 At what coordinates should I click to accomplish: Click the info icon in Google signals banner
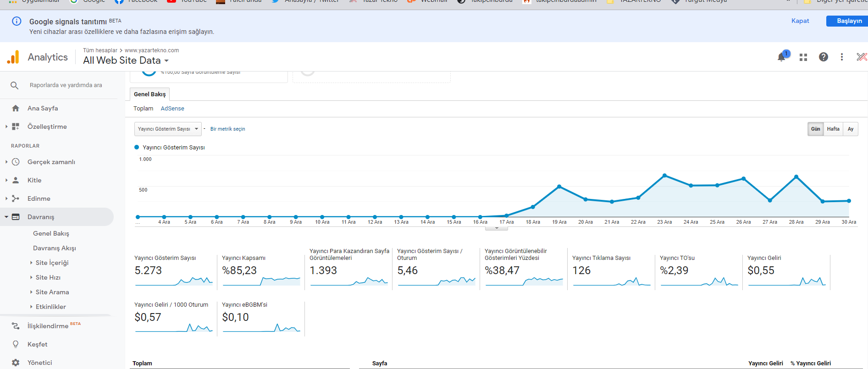pos(17,21)
